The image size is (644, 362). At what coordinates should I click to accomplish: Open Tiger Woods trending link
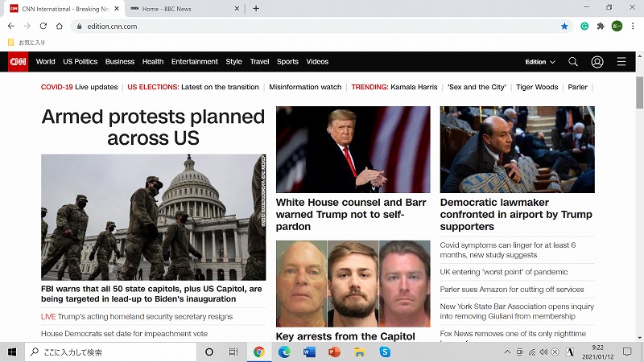[x=537, y=87]
